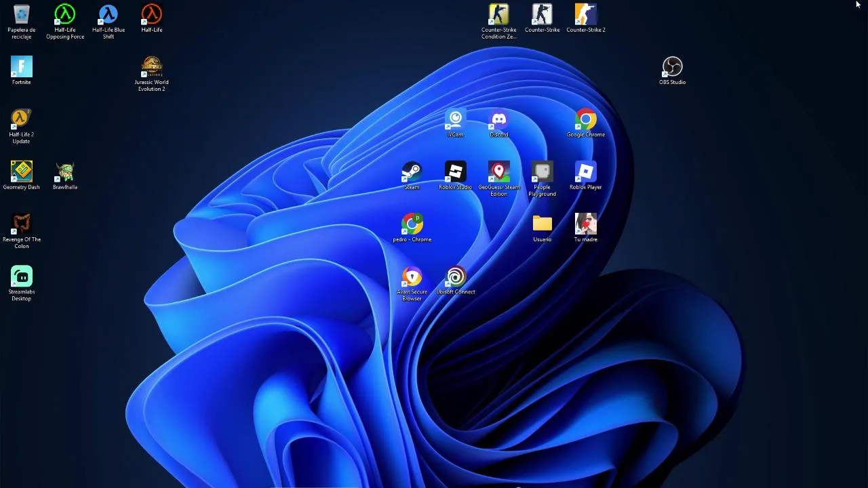Select Jurassic World Evolution 2 icon
The image size is (868, 488).
(152, 66)
